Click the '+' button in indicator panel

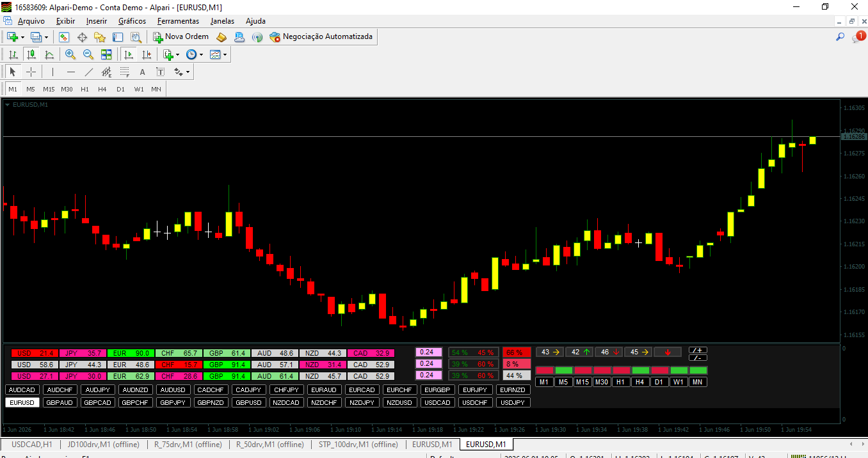coord(698,350)
